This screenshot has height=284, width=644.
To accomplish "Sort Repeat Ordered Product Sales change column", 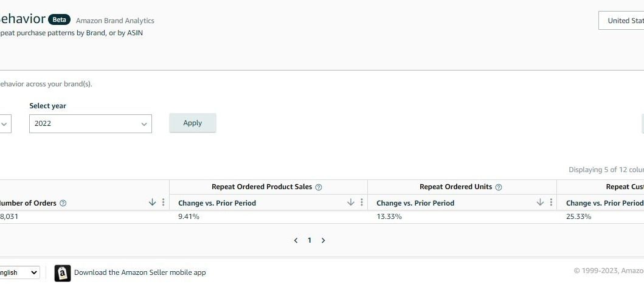I will click(x=350, y=203).
